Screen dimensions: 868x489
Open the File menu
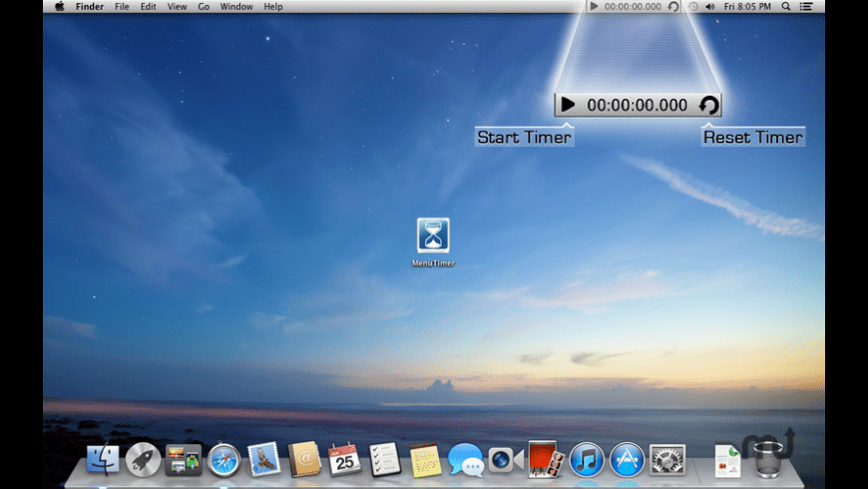click(122, 6)
